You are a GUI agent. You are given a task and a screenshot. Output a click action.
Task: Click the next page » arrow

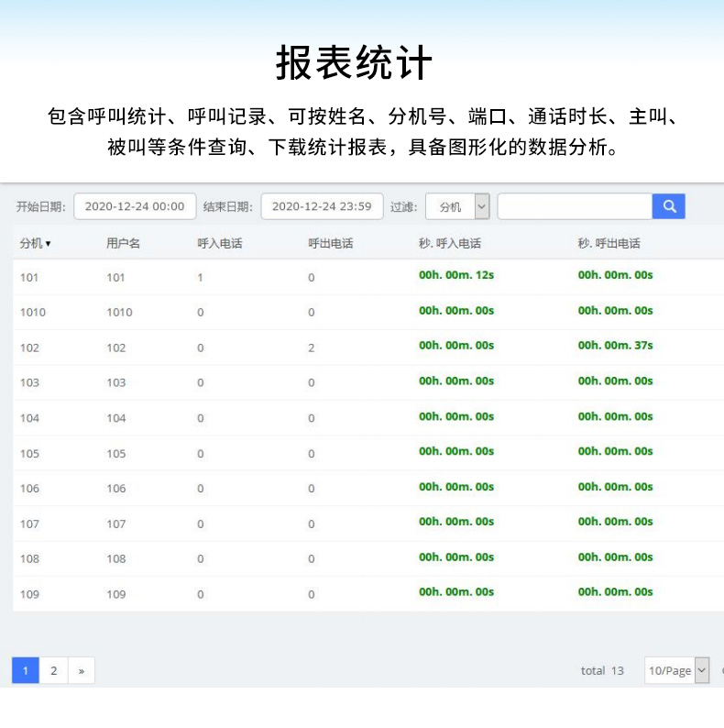coord(81,670)
